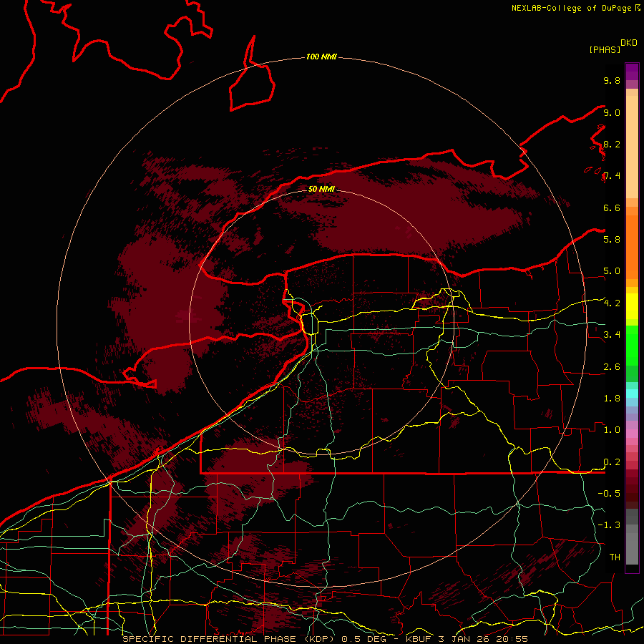Pick the bright green segment of color bar
This screenshot has height=644, width=644.
[632, 345]
